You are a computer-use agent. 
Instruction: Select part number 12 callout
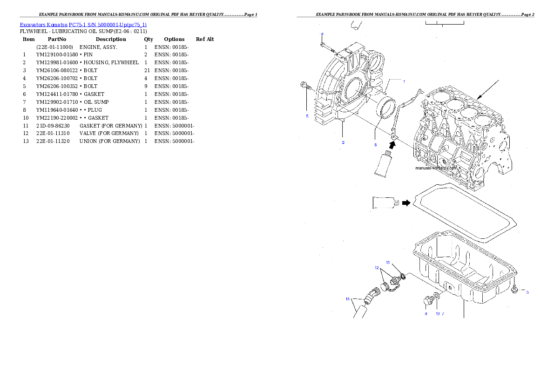tap(377, 268)
